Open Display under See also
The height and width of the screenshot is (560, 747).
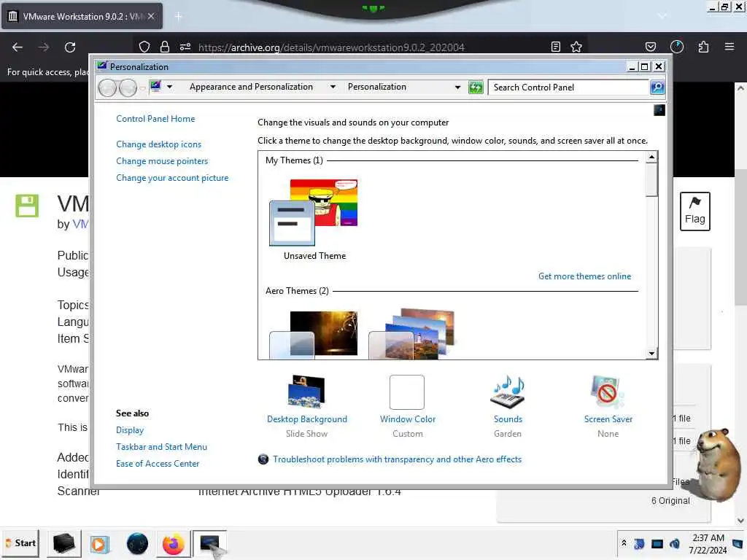(x=130, y=430)
